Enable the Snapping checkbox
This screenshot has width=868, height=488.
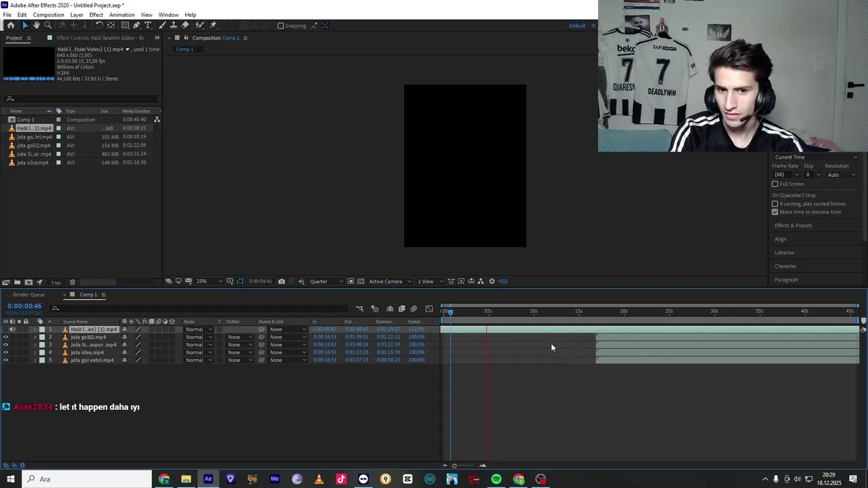pos(281,26)
